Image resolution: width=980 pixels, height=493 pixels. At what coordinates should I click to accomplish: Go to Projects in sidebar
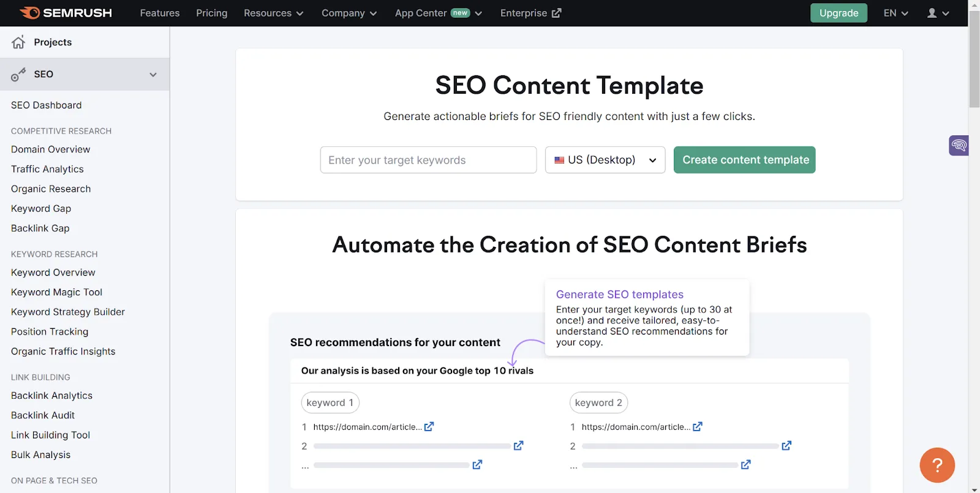point(53,42)
